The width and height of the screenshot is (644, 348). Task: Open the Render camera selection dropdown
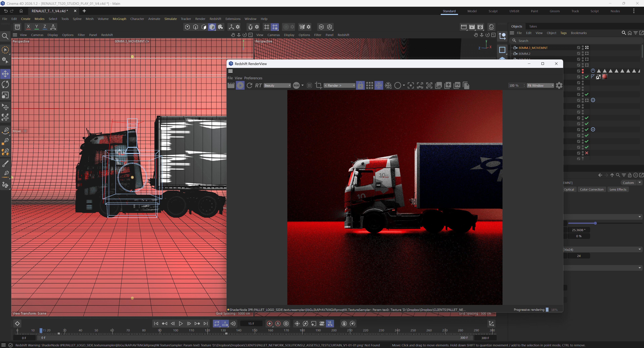pyautogui.click(x=339, y=85)
